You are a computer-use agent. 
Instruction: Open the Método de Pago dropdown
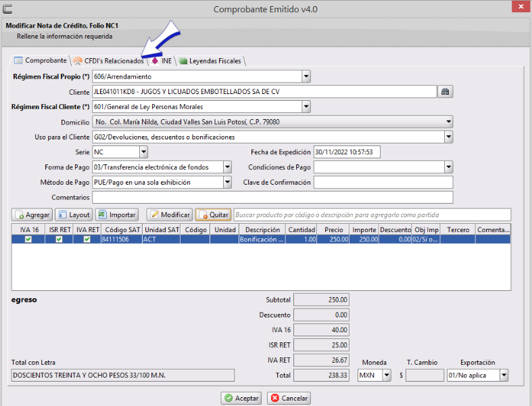coord(227,183)
